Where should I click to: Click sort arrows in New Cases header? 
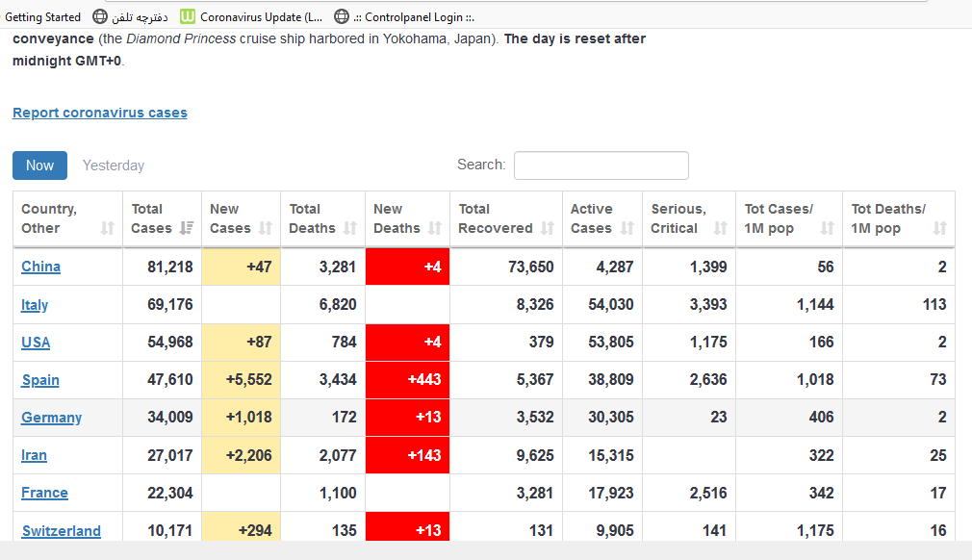tap(266, 228)
